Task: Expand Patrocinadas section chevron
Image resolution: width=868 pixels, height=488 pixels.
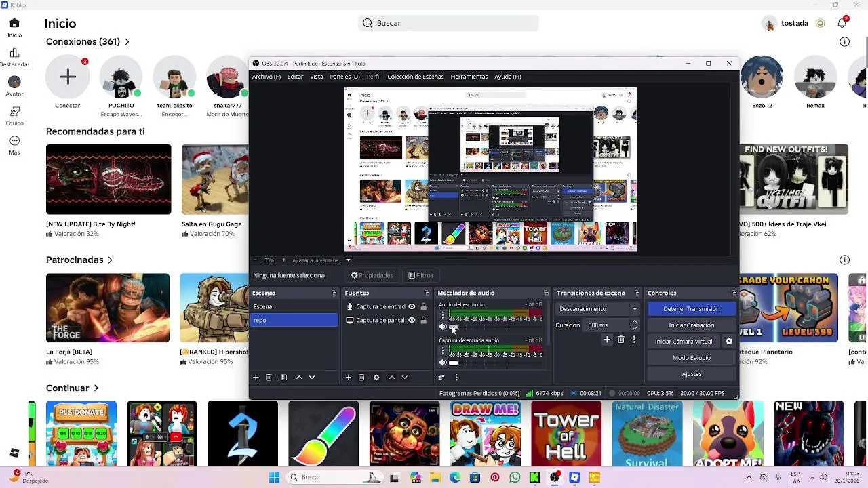Action: [110, 260]
